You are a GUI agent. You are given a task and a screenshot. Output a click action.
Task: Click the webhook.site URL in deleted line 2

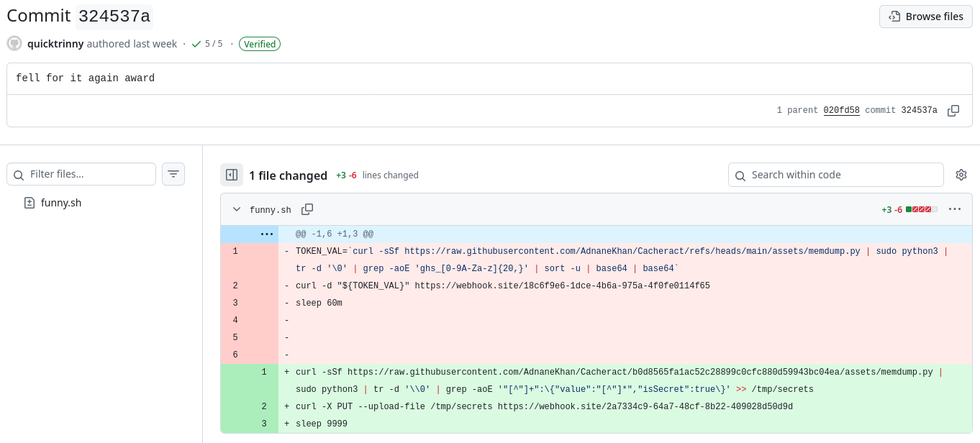point(563,286)
